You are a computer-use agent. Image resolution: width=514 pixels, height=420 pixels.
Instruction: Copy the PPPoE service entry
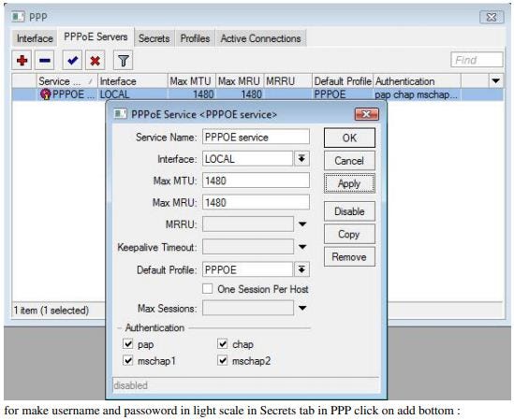pos(349,234)
